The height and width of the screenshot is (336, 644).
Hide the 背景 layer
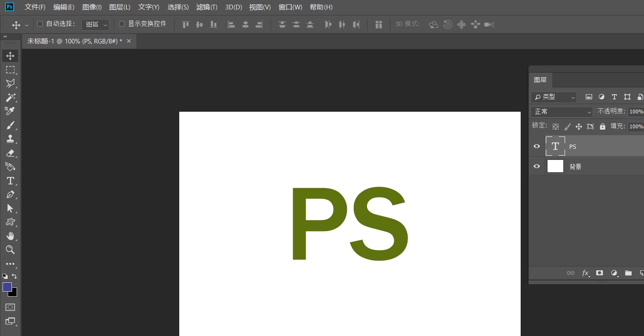coord(537,166)
